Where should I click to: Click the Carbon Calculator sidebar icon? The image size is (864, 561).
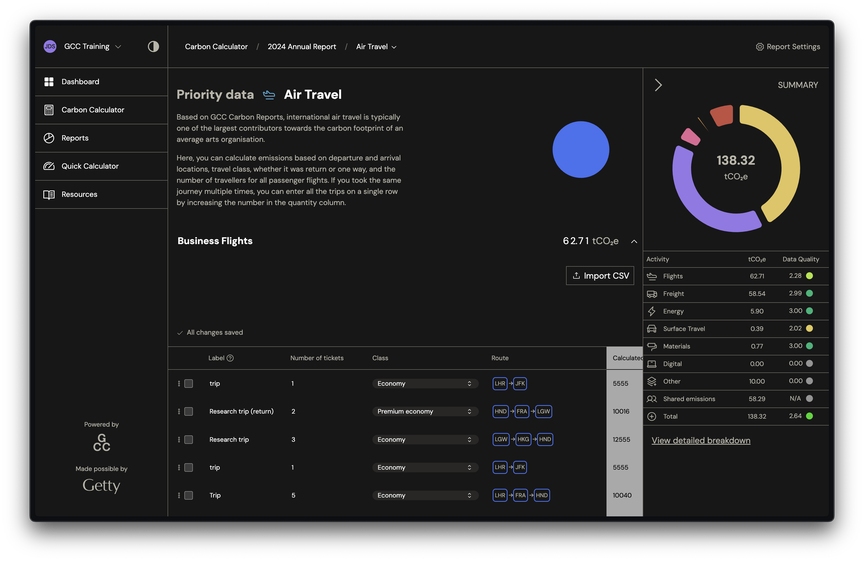[49, 110]
